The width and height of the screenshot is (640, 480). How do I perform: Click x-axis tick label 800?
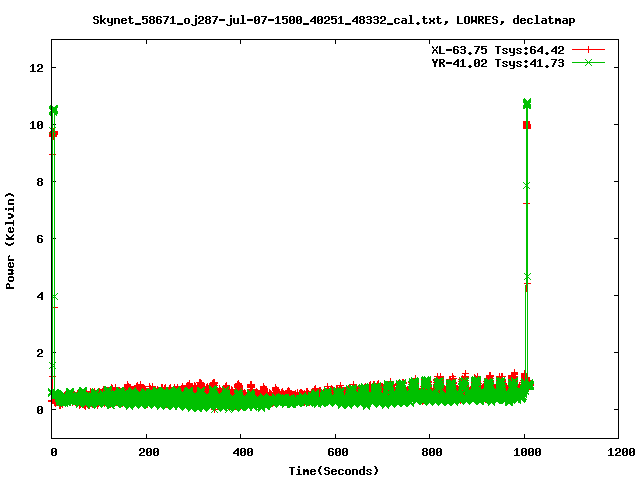(432, 452)
